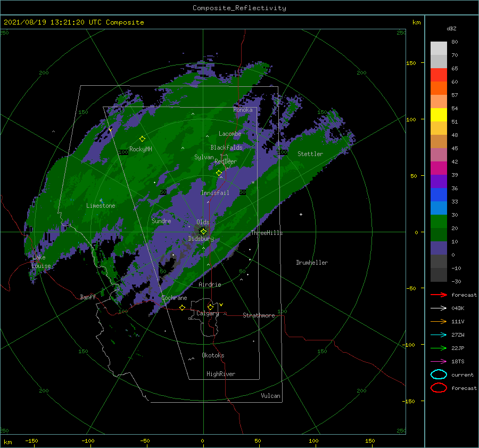
Task: Click the dBZ legend heading
Action: [451, 28]
